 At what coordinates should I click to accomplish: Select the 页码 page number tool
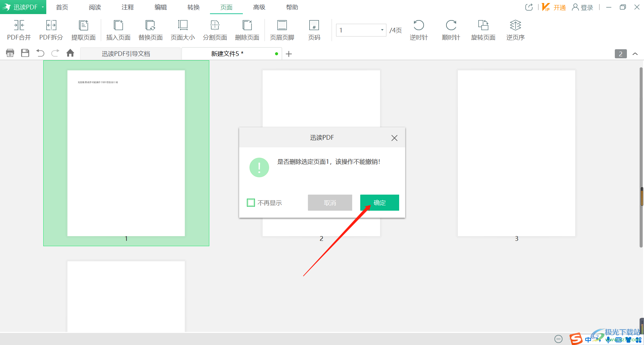tap(314, 30)
